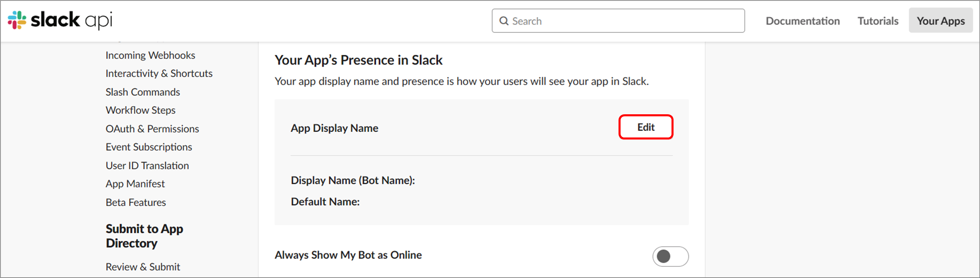Click the search magnifier icon
This screenshot has height=278, width=980.
point(504,21)
